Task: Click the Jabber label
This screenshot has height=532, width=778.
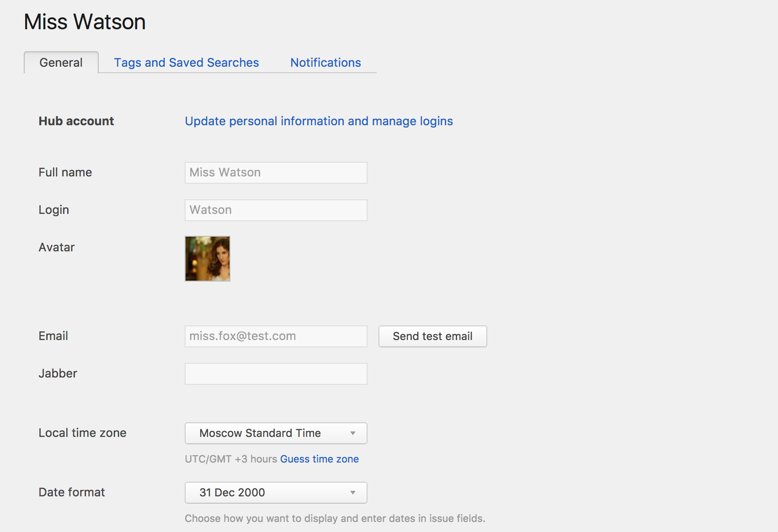Action: coord(58,373)
